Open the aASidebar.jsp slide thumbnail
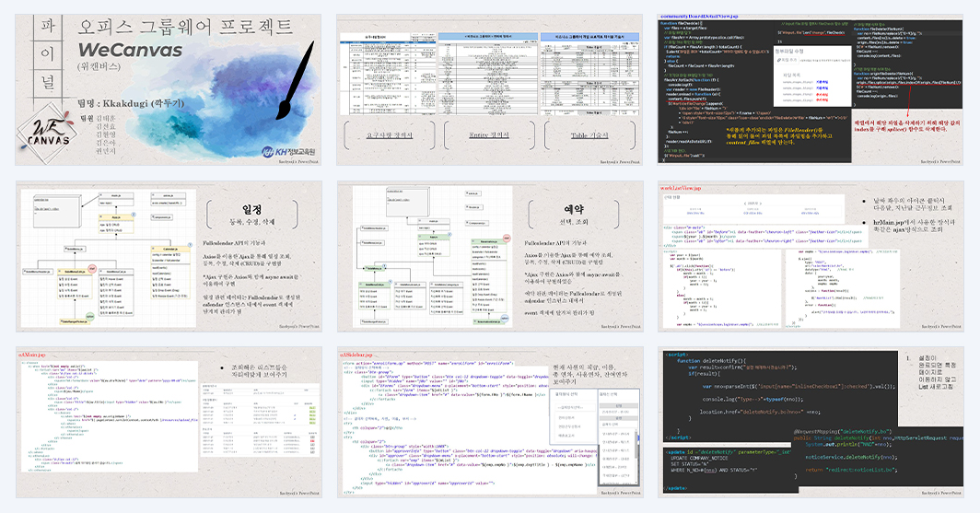 [489, 423]
